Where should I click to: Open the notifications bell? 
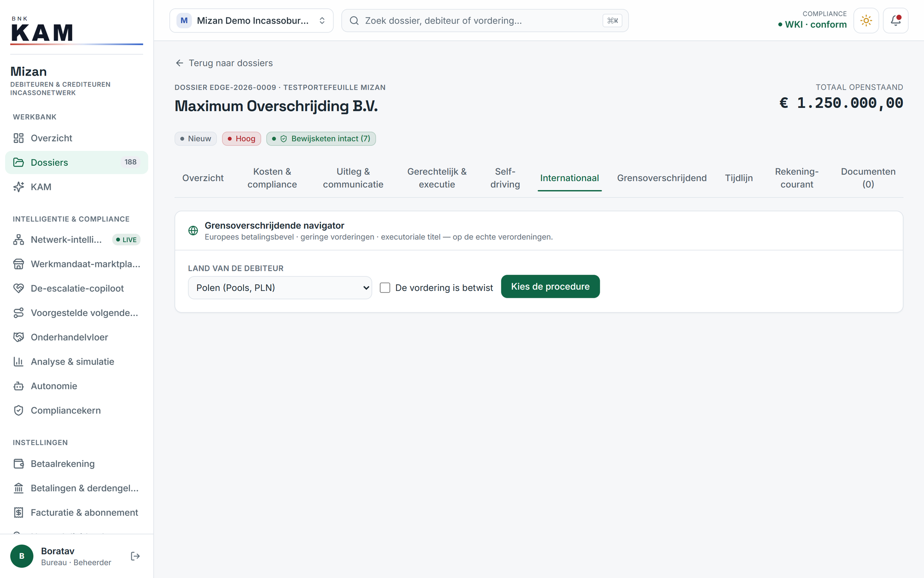895,21
